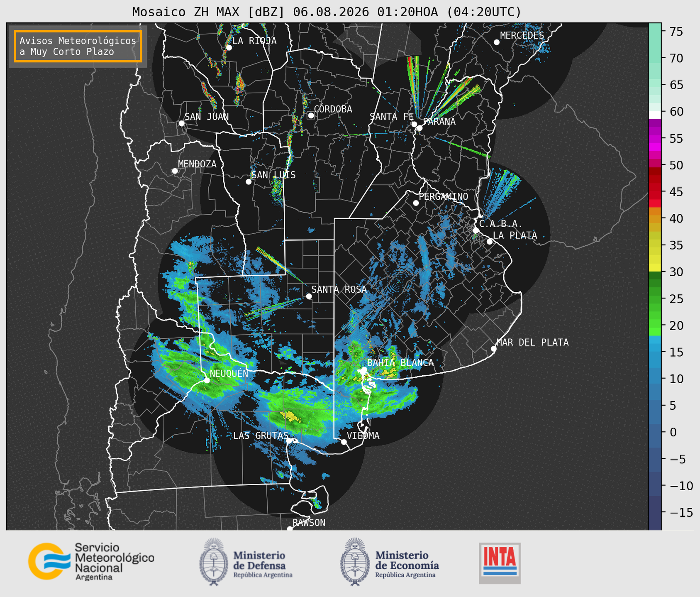Select the Viedma city marker

pyautogui.click(x=344, y=442)
